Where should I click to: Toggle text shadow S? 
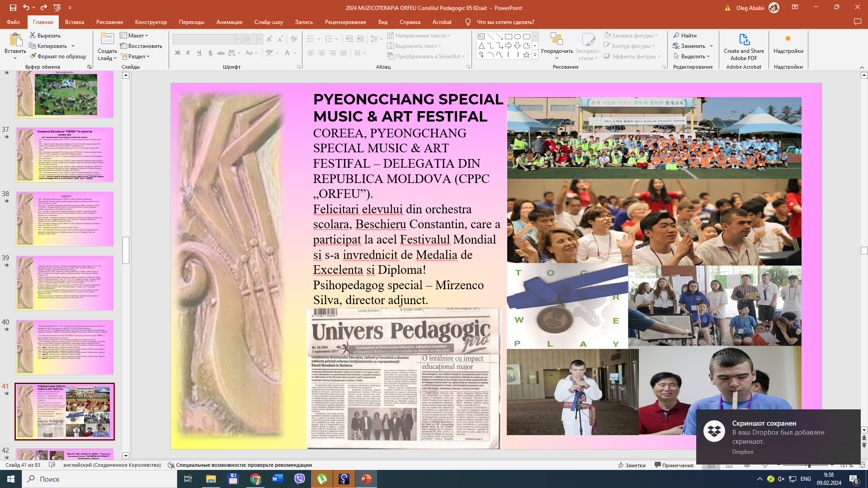[x=210, y=53]
